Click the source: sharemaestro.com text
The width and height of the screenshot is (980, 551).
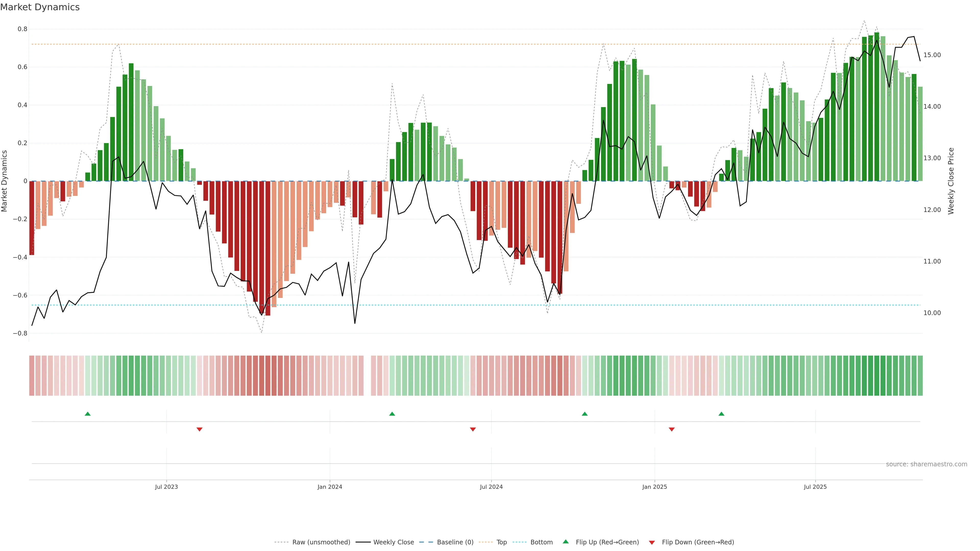(926, 464)
